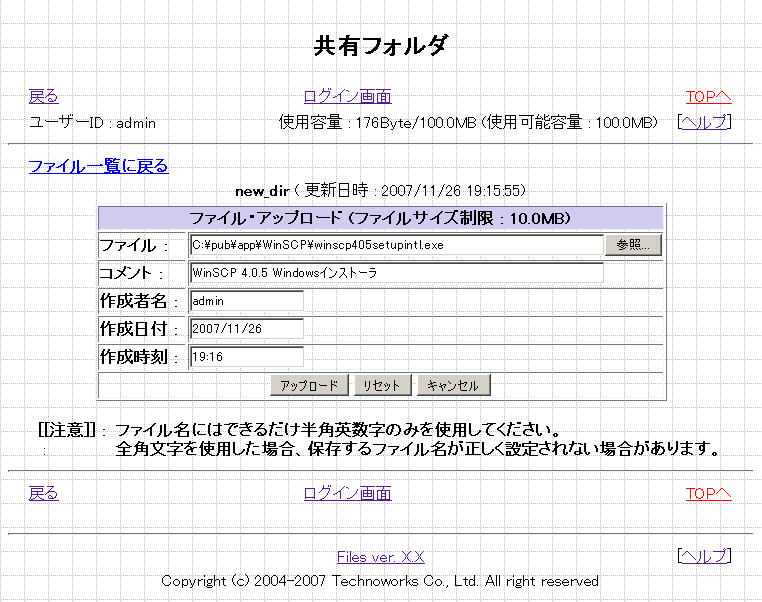Click the red TOPへ link below the notice
Viewport: 762px width, 602px height.
[x=708, y=493]
